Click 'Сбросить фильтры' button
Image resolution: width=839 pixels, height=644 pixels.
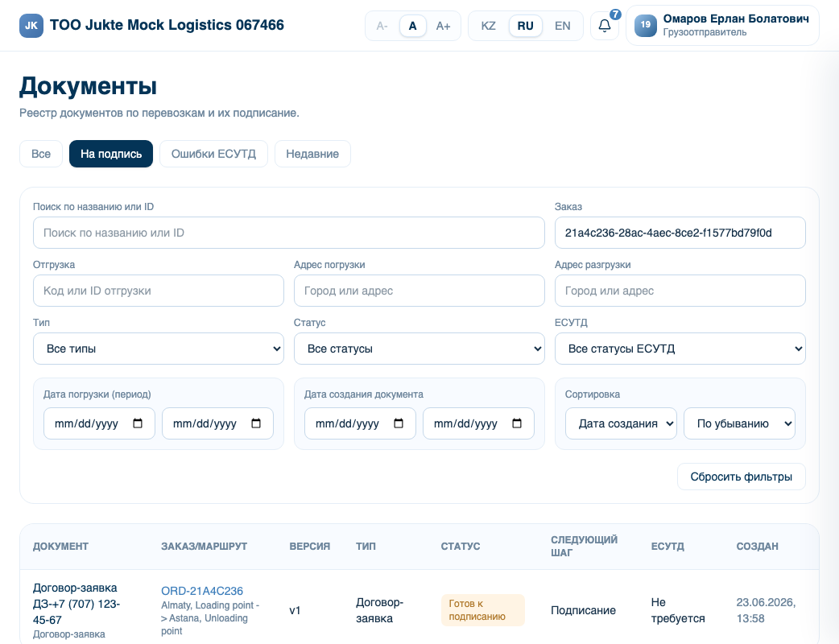click(x=741, y=477)
